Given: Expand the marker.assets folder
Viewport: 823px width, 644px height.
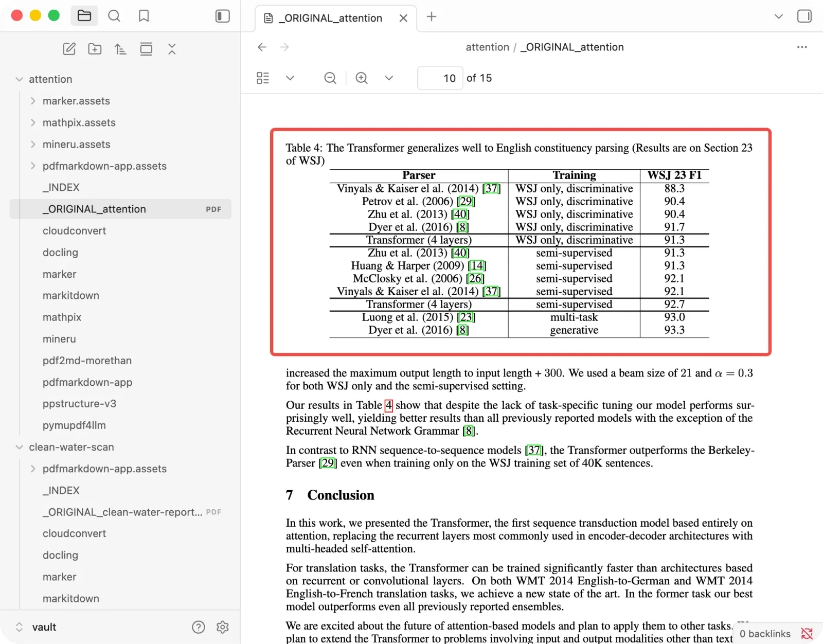Looking at the screenshot, I should pos(33,101).
